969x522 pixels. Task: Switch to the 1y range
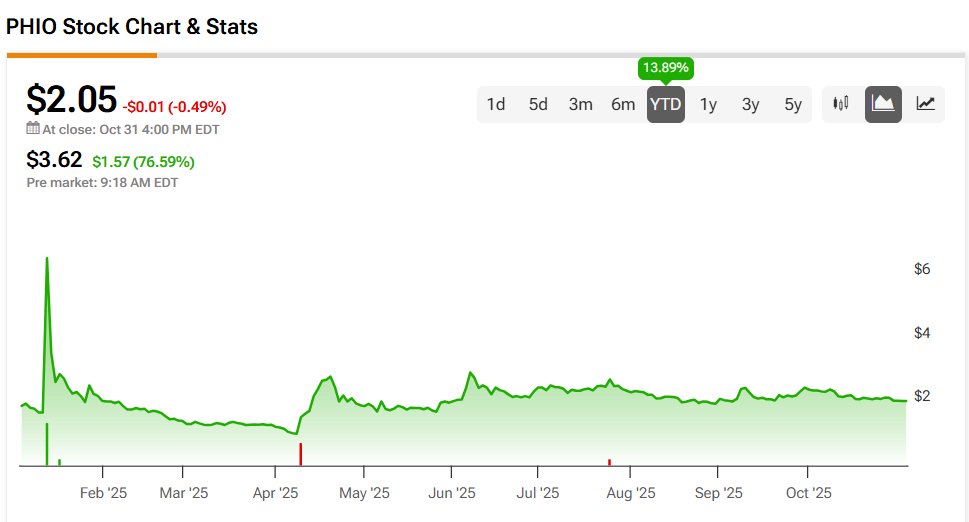point(708,104)
